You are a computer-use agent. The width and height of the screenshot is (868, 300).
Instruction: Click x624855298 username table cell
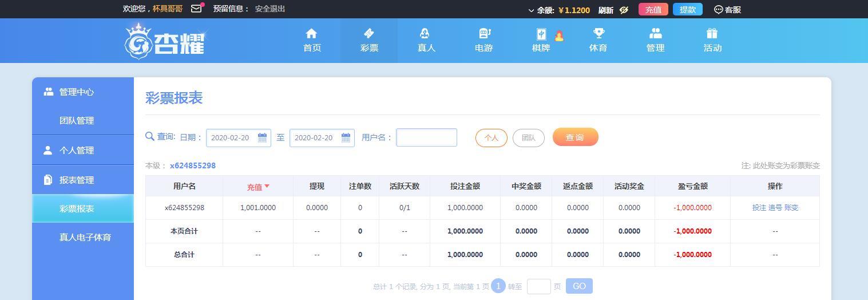point(184,208)
